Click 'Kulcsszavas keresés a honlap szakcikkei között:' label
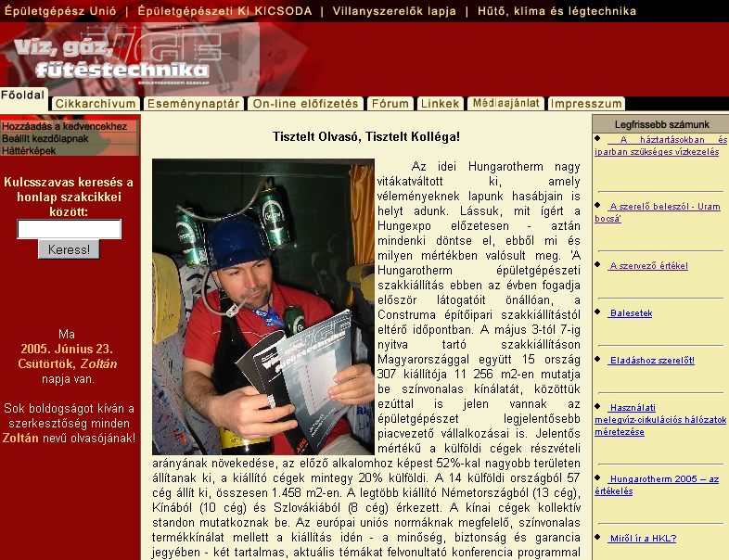729x560 pixels. [x=69, y=197]
